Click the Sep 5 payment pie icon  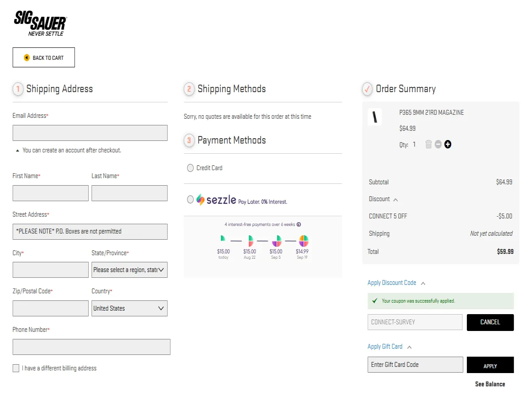pos(277,241)
